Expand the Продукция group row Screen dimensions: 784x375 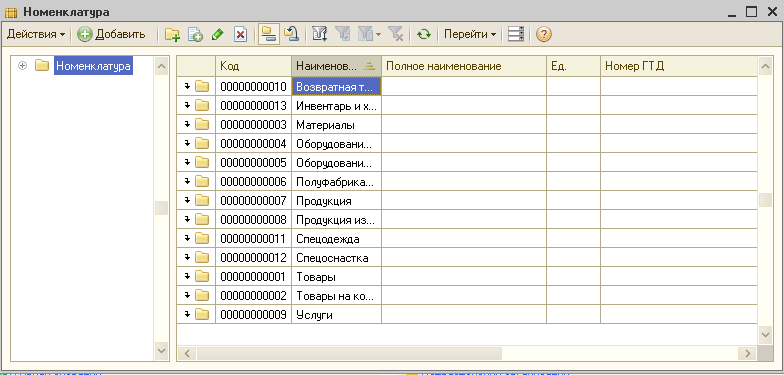pyautogui.click(x=188, y=200)
